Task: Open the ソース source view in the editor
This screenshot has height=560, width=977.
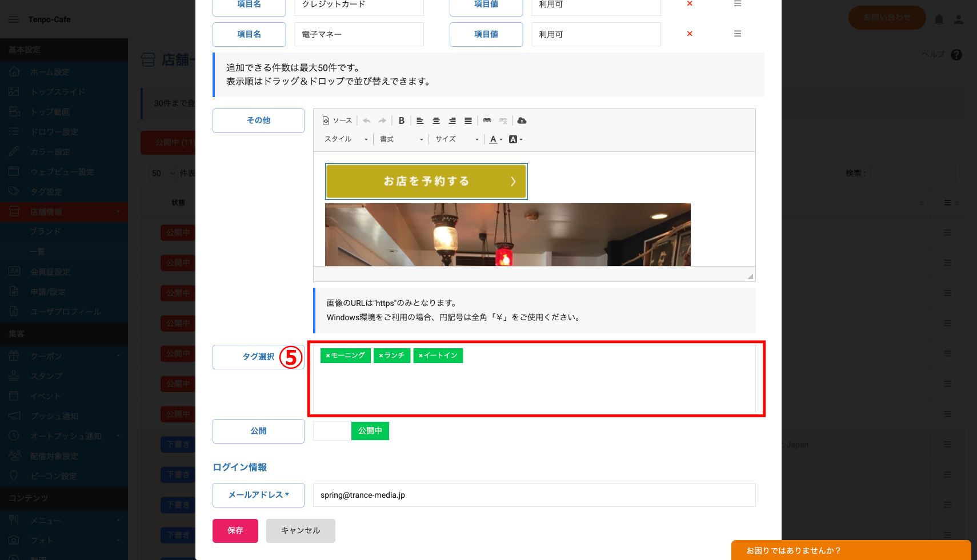Action: (337, 120)
